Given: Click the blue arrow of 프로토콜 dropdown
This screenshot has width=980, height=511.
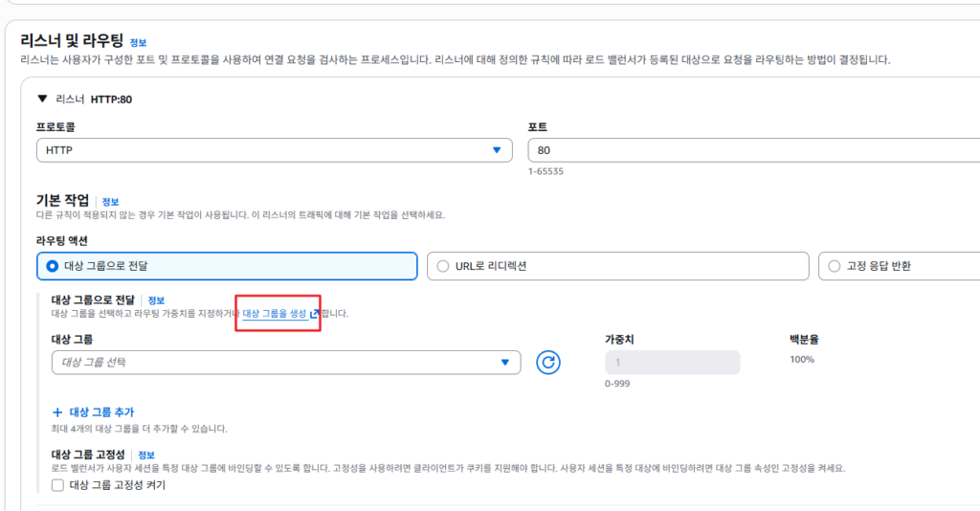Looking at the screenshot, I should point(497,150).
